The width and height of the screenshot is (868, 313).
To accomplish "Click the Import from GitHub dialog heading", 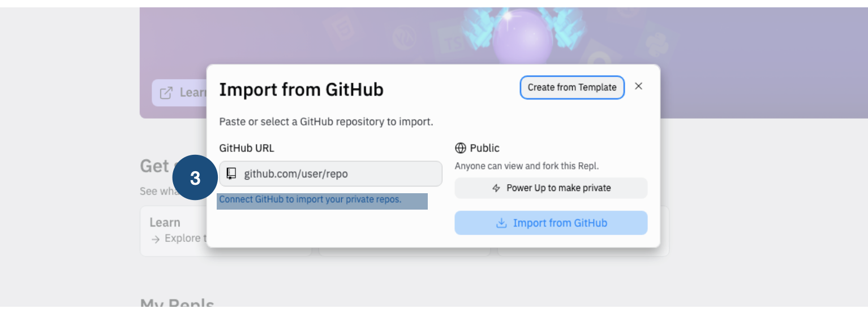I will (301, 89).
